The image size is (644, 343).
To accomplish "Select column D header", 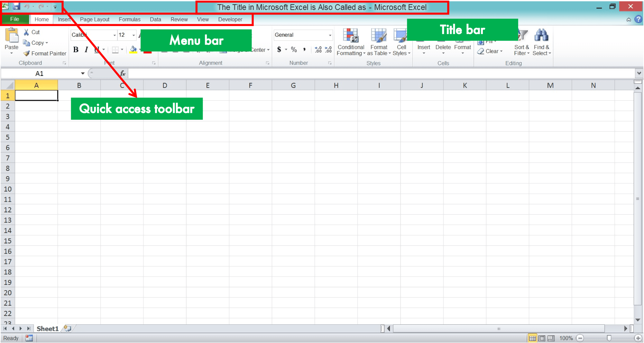I will (165, 85).
